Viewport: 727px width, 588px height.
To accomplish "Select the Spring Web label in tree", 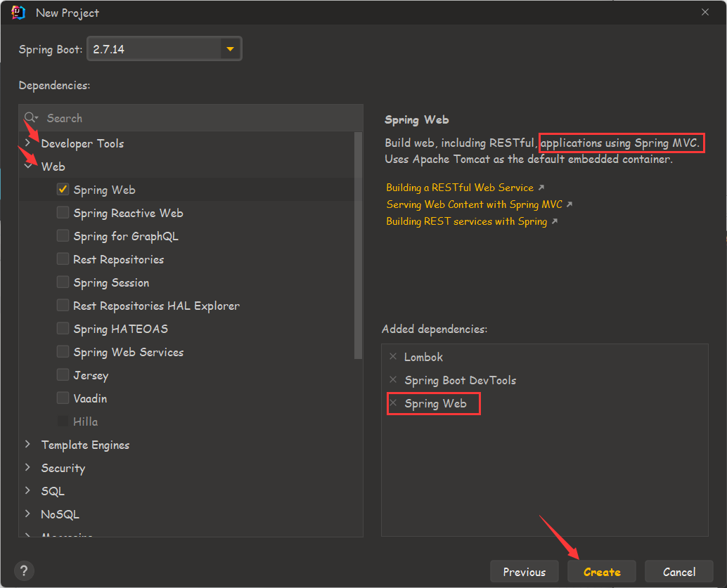I will coord(104,190).
